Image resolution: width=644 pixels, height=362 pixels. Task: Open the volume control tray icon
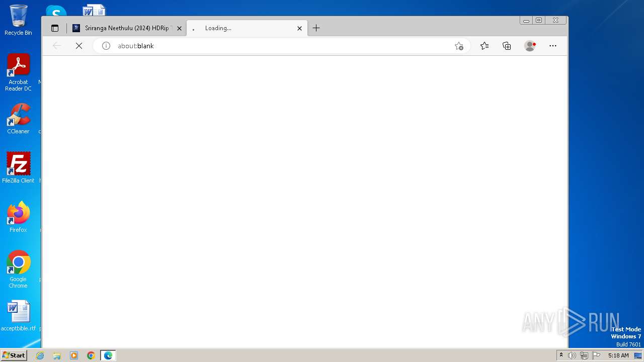(x=572, y=355)
